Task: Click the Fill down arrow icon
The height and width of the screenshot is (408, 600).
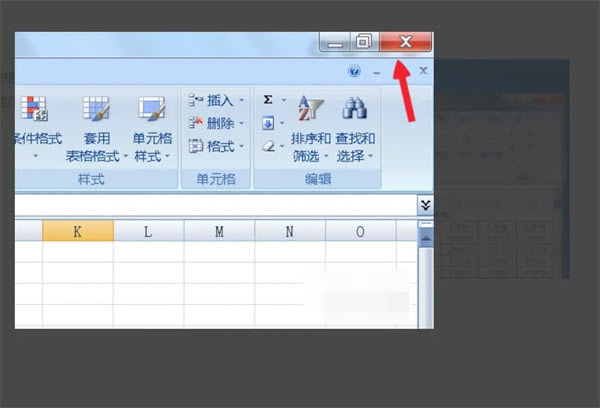Action: [x=268, y=123]
